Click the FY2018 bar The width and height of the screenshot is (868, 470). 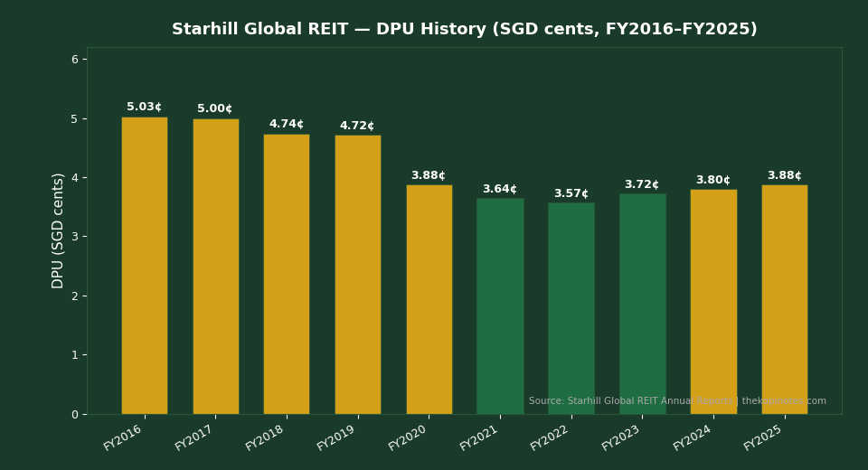(x=287, y=274)
